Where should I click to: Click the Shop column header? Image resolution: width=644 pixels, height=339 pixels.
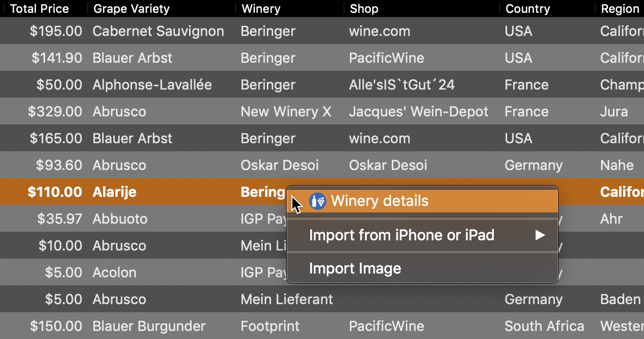364,9
